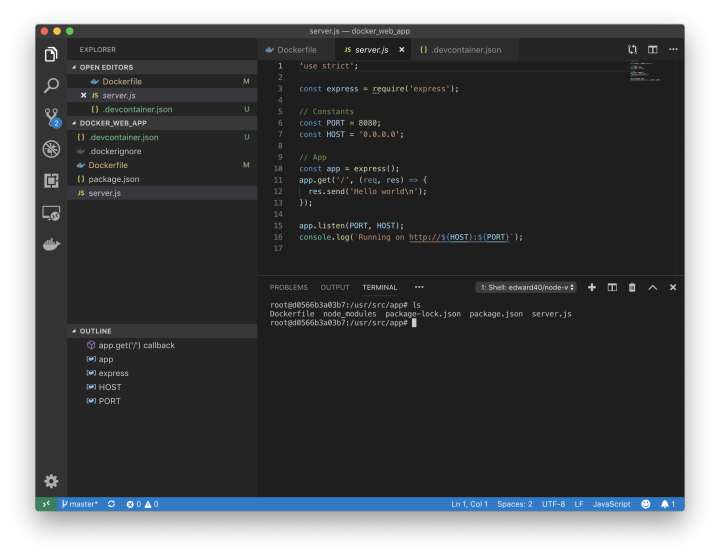
Task: Kill the terminal with trash icon
Action: (x=632, y=287)
